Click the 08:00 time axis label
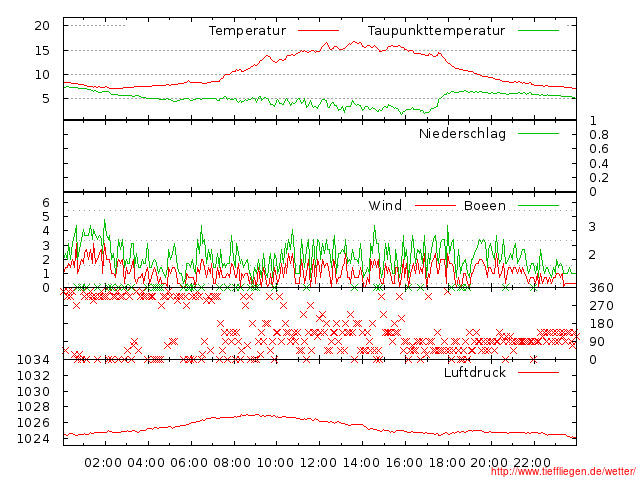Image resolution: width=640 pixels, height=480 pixels. pos(232,463)
